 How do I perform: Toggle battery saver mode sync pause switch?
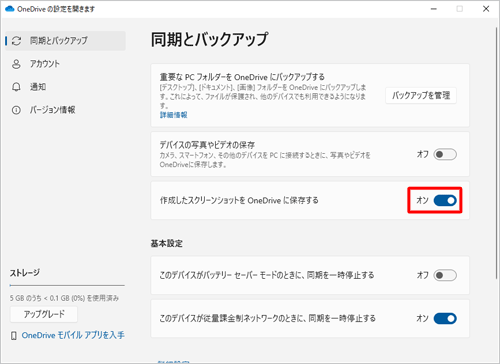(x=445, y=275)
